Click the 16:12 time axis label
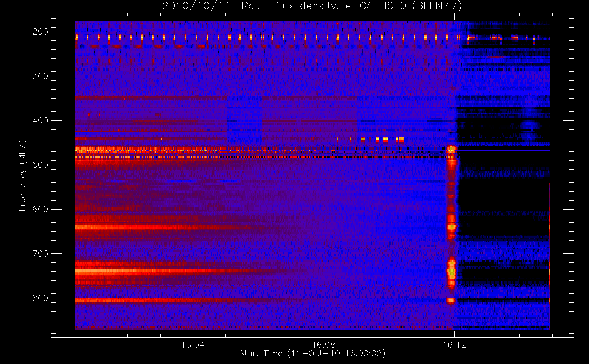The image size is (589, 364). [454, 345]
